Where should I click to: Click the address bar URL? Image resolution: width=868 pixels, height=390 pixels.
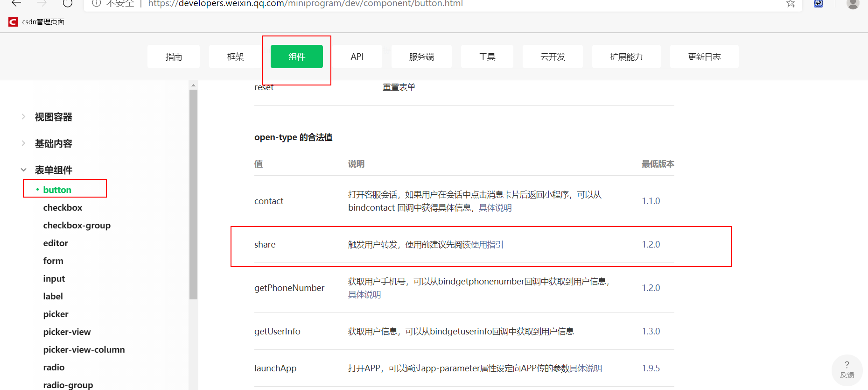305,4
